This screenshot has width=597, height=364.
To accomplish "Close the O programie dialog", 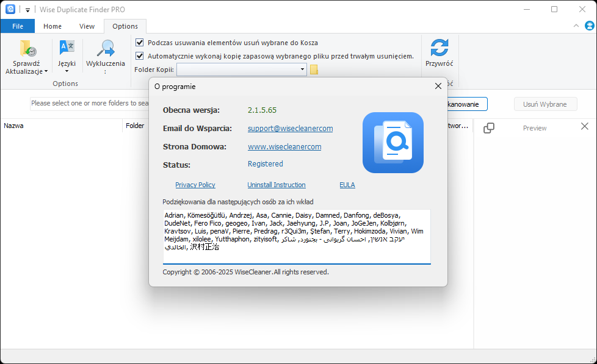I will coord(438,87).
